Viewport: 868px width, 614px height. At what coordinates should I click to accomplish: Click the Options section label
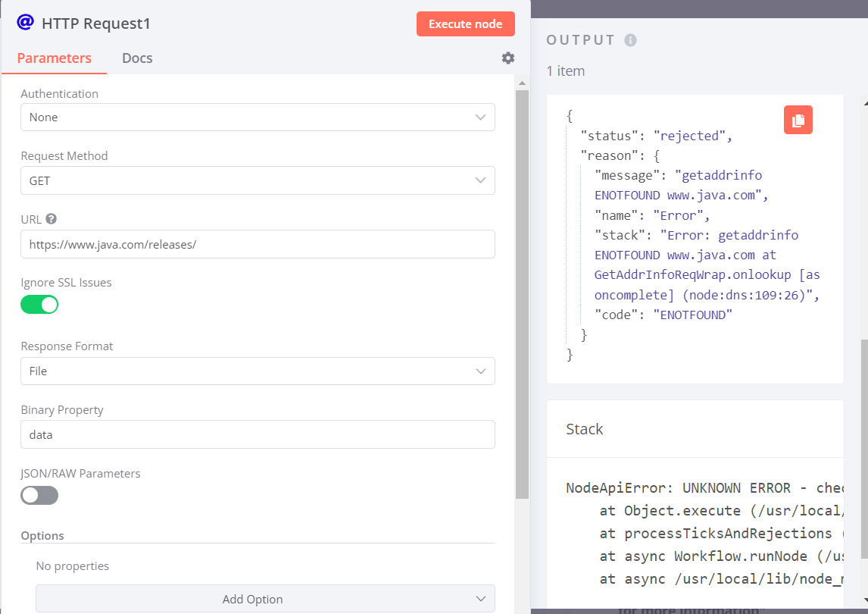[42, 535]
